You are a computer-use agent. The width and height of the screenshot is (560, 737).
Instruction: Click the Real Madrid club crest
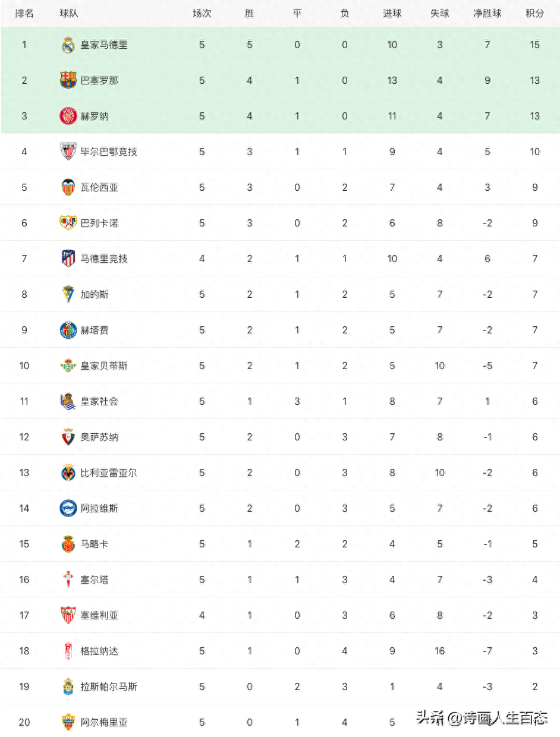pyautogui.click(x=68, y=45)
